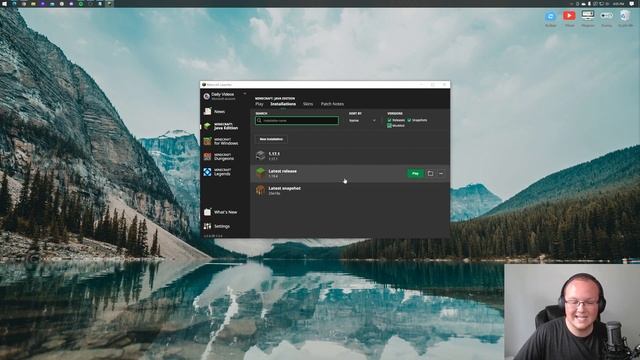Open notification center icon in system tray

[631, 4]
